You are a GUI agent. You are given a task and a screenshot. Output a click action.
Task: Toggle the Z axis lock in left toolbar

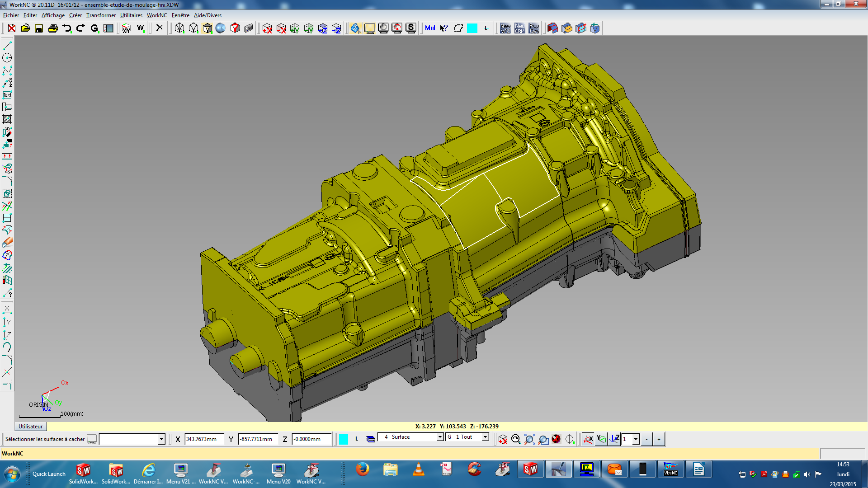pos(7,334)
